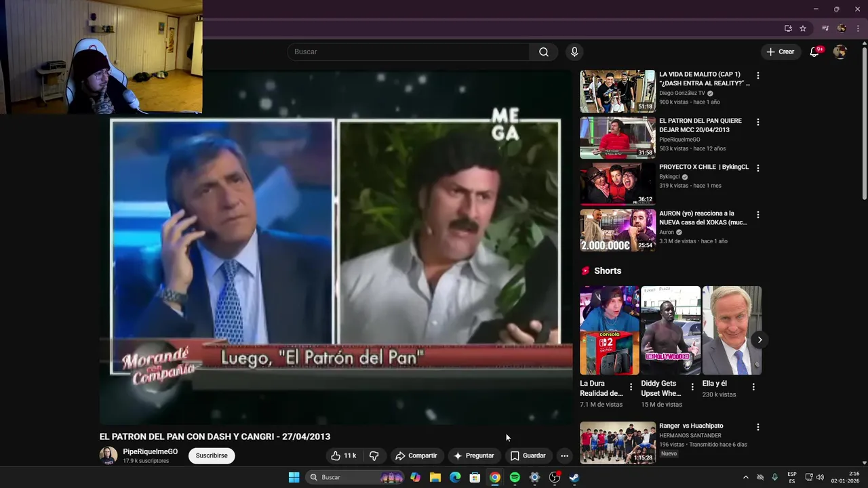This screenshot has width=868, height=488.
Task: Open Settings gear in taskbar
Action: pyautogui.click(x=534, y=478)
